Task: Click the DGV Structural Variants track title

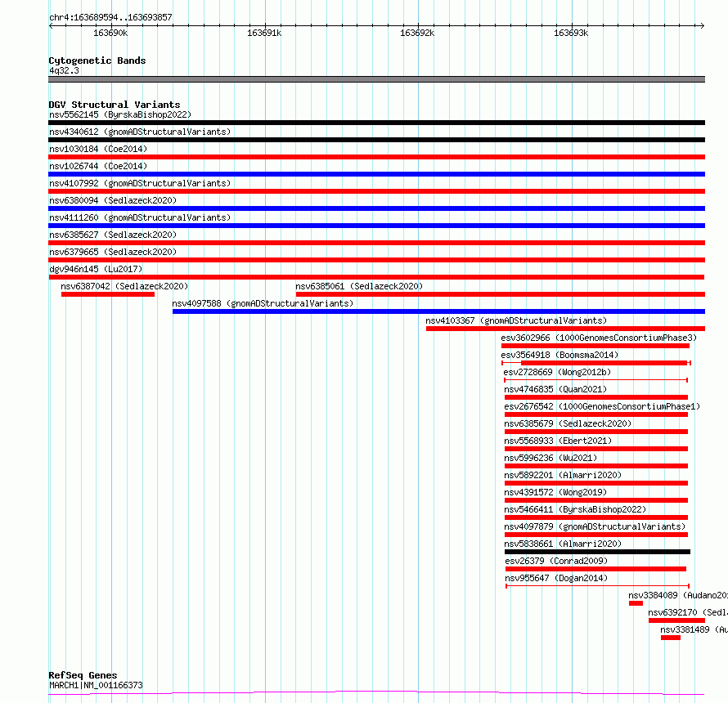Action: [115, 105]
